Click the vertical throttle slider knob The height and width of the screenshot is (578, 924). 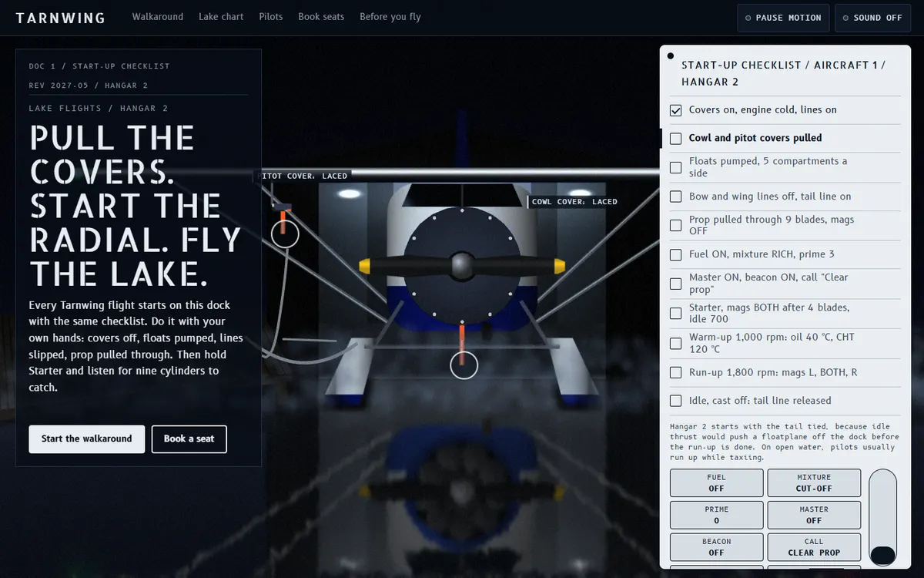tap(882, 554)
